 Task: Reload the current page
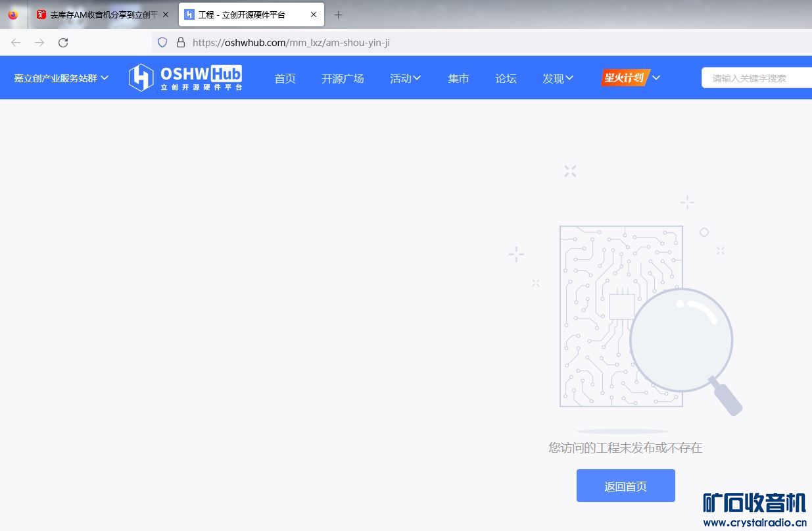[63, 43]
